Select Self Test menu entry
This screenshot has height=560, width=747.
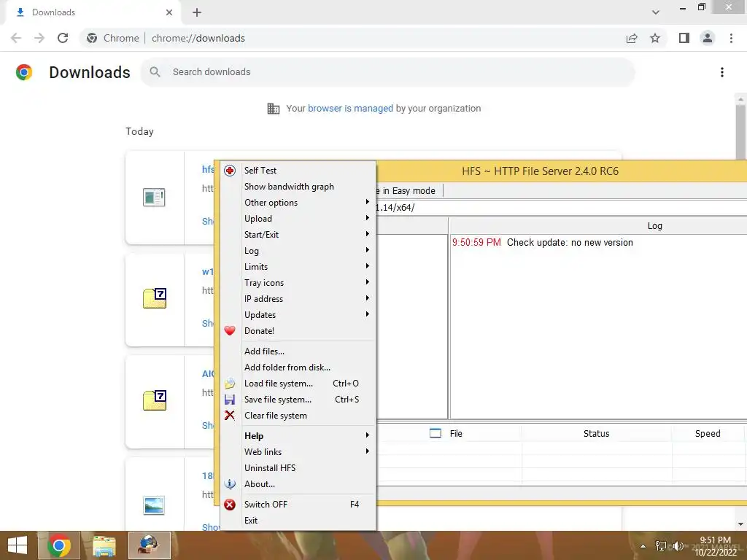click(x=298, y=171)
